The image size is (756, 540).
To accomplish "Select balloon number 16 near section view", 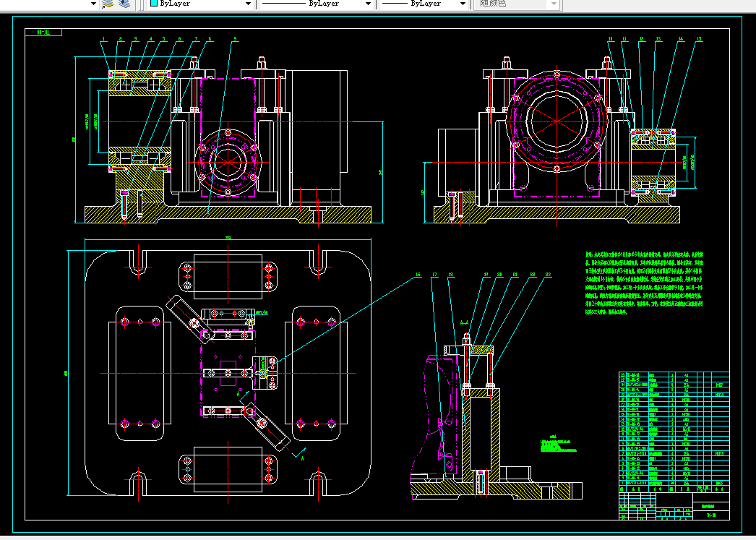I will (418, 275).
